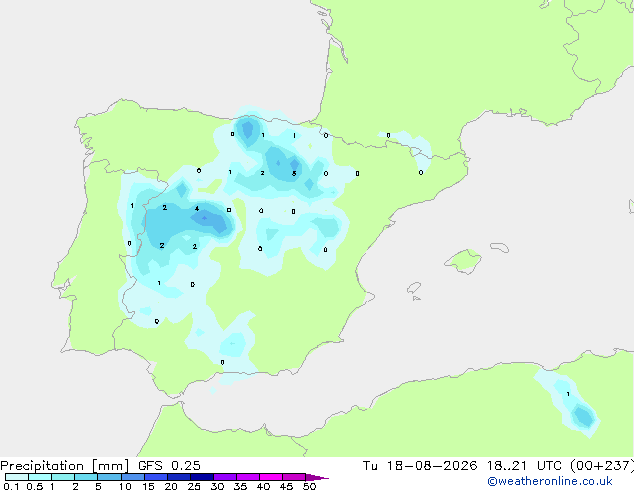The width and height of the screenshot is (634, 490).
Task: Click the '0.5' legend label
Action: click(x=34, y=486)
